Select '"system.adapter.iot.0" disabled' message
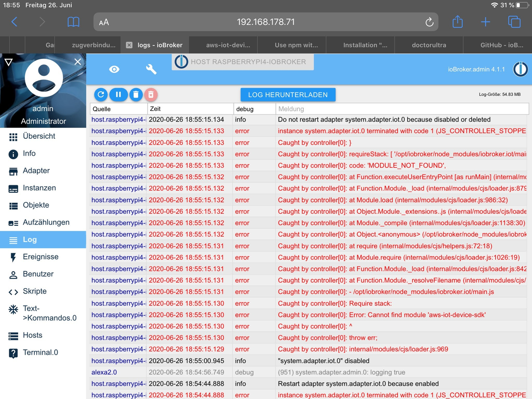The width and height of the screenshot is (532, 399). click(324, 361)
